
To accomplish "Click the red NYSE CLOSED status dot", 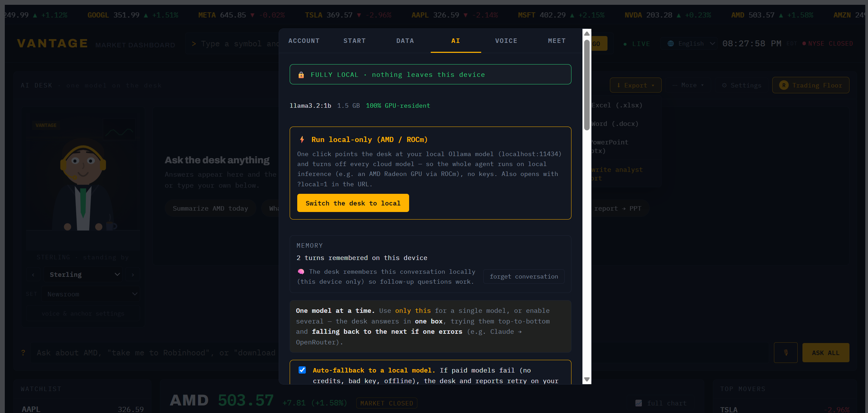I will [x=804, y=44].
